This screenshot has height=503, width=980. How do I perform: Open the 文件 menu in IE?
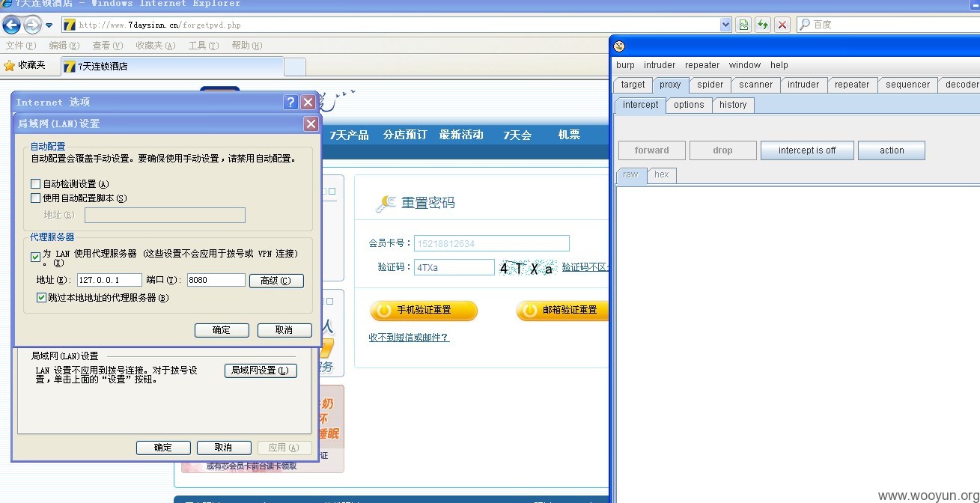20,46
